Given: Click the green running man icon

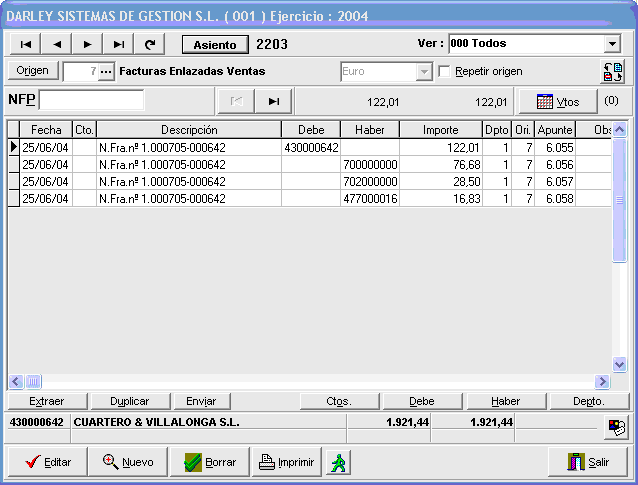Looking at the screenshot, I should 338,463.
